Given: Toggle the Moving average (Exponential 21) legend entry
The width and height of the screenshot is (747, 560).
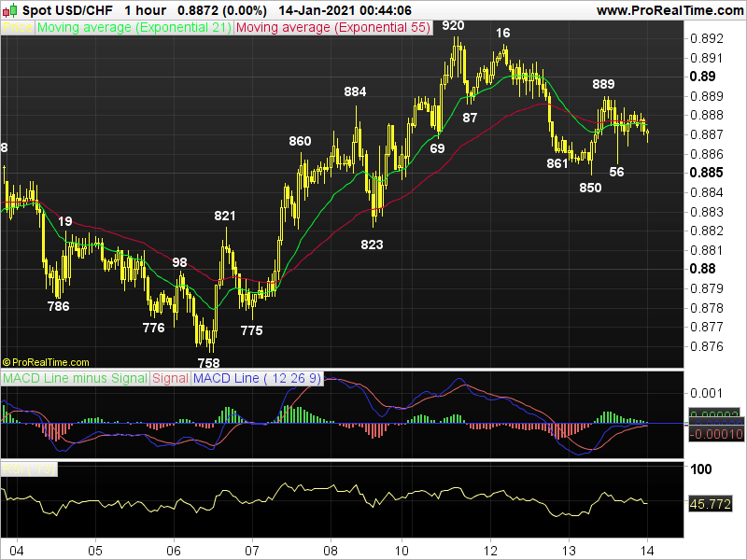Looking at the screenshot, I should tap(131, 27).
